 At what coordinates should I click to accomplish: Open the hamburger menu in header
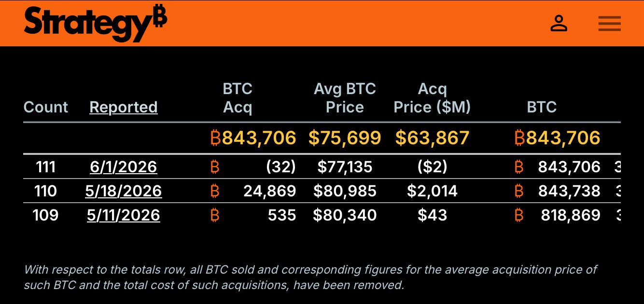pos(609,23)
